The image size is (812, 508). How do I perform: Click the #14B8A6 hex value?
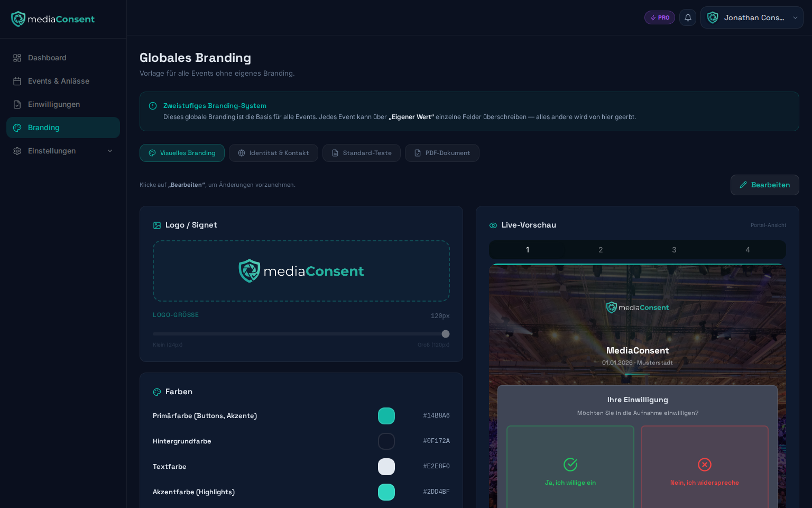tap(436, 415)
